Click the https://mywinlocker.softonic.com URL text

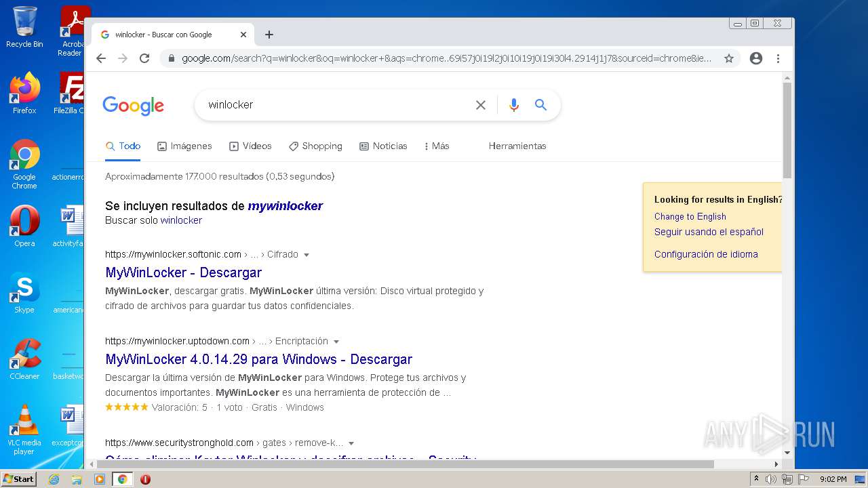173,255
